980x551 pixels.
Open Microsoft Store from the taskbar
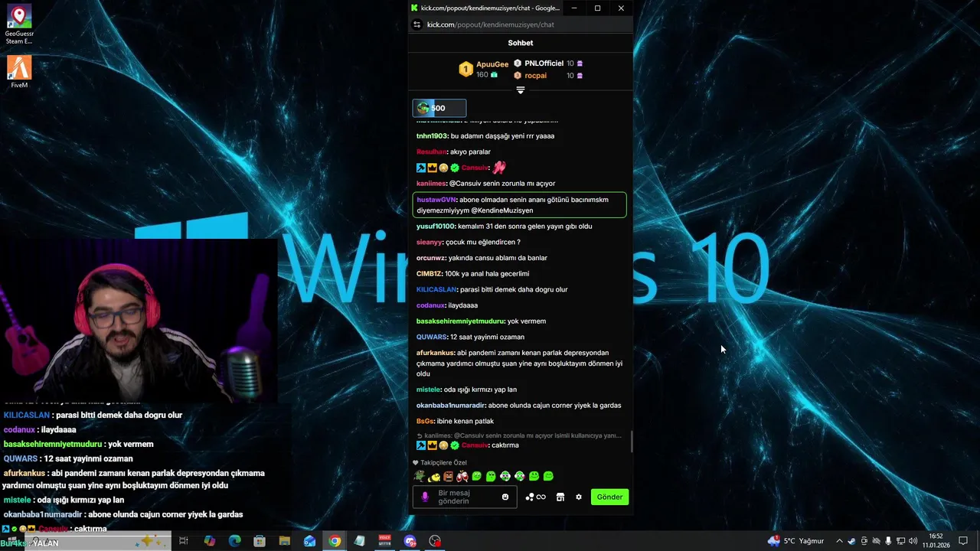[260, 541]
